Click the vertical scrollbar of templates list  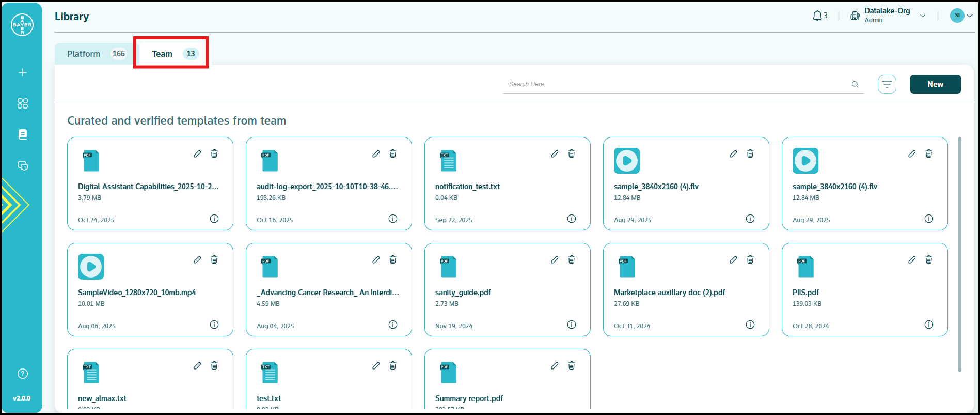point(959,253)
